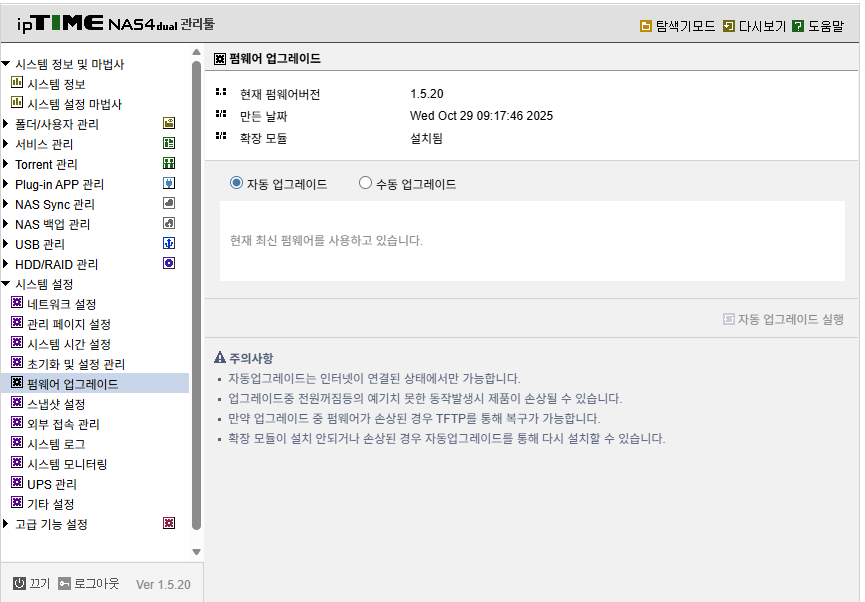Click the NAS Sync 관리 icon
Screen dimensions: 865x602
pos(169,203)
